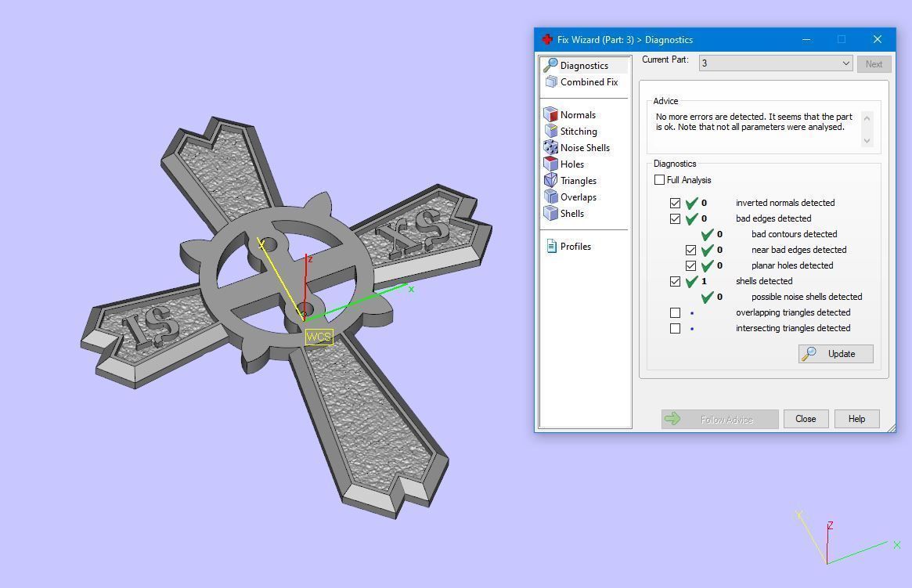Open the Shells icon
This screenshot has height=588, width=912.
[x=551, y=213]
